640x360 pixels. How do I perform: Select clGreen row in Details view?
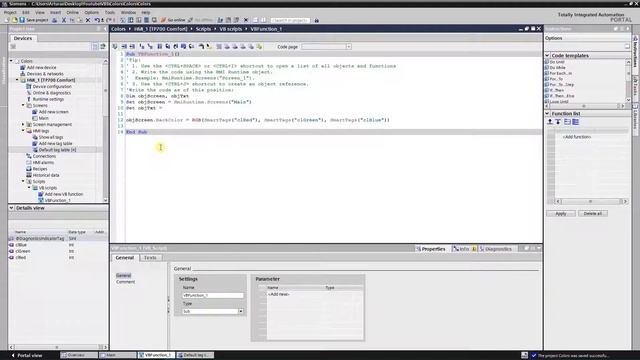58,251
